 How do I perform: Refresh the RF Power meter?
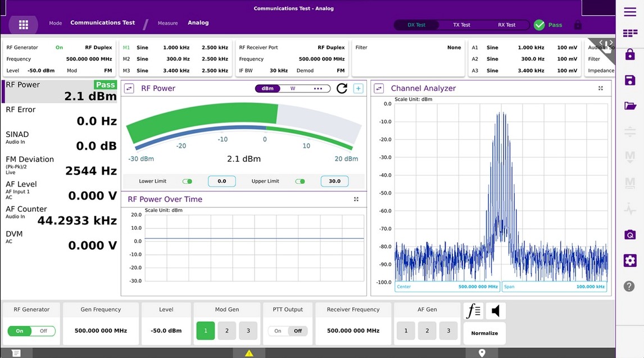[342, 88]
